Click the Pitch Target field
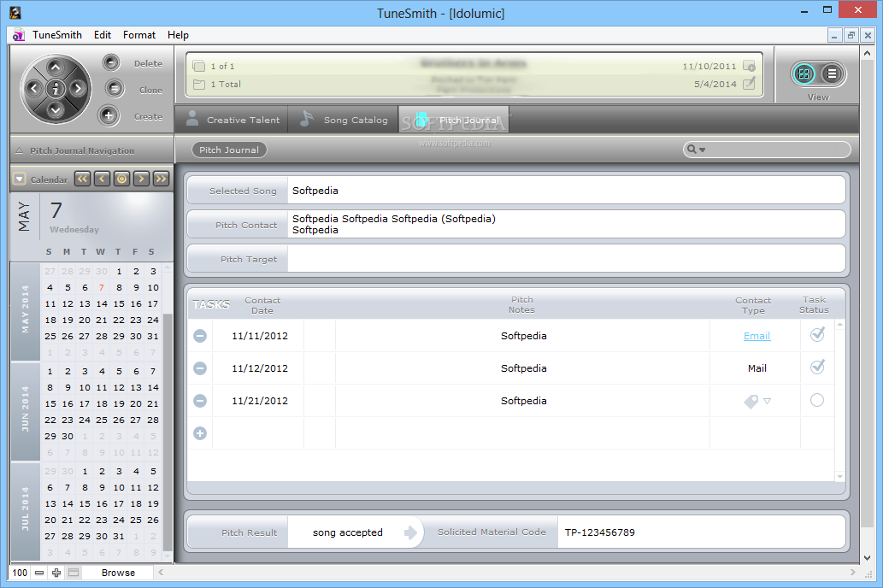Screen dimensions: 883x588 pos(566,258)
